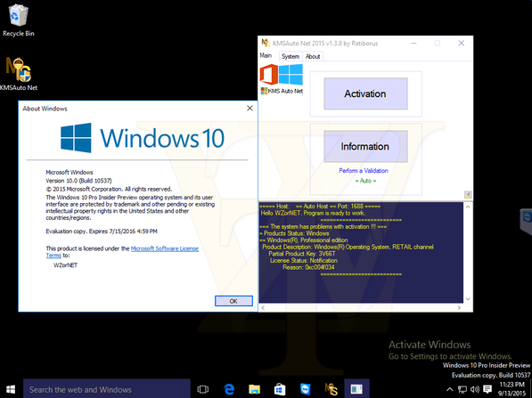Click the = Auto = mode label
This screenshot has width=532, height=398.
tap(365, 181)
